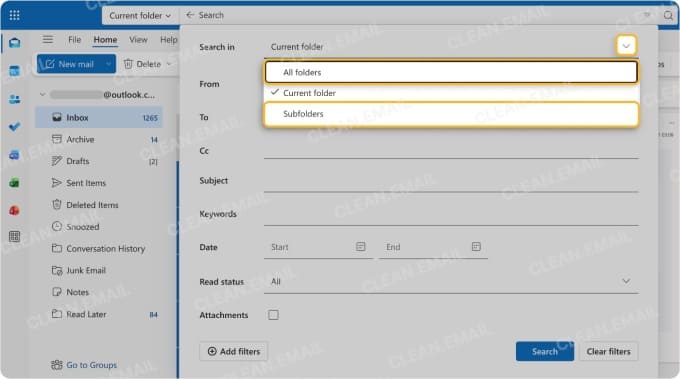Open the Help tab
680x379 pixels.
click(x=169, y=39)
